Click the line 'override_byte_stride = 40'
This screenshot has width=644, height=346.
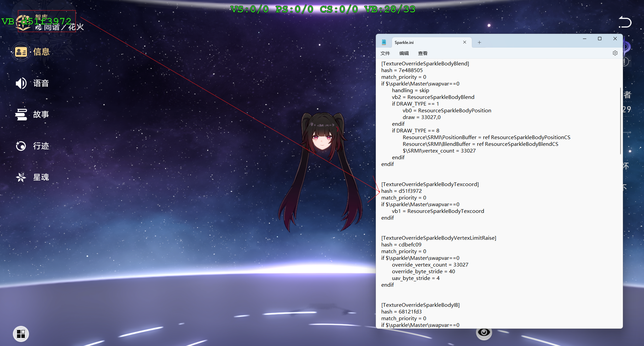coord(424,272)
